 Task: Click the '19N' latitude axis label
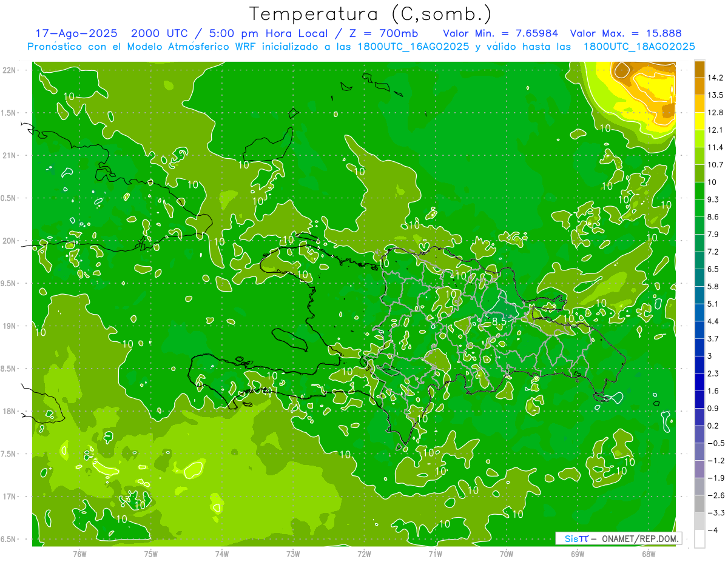pyautogui.click(x=9, y=326)
